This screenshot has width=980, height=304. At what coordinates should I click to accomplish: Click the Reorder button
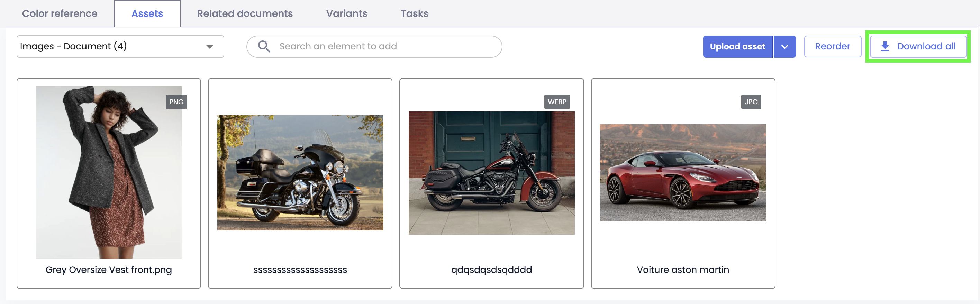[x=832, y=47]
